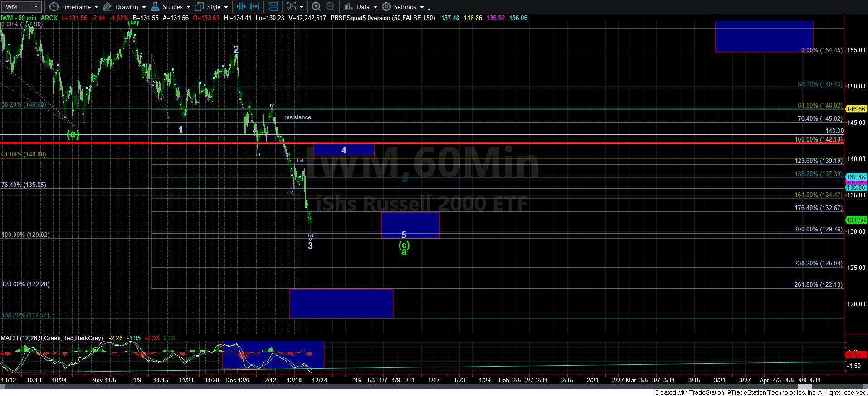Click the 'IWM - 60 min' status label
The width and height of the screenshot is (868, 396).
pyautogui.click(x=19, y=18)
